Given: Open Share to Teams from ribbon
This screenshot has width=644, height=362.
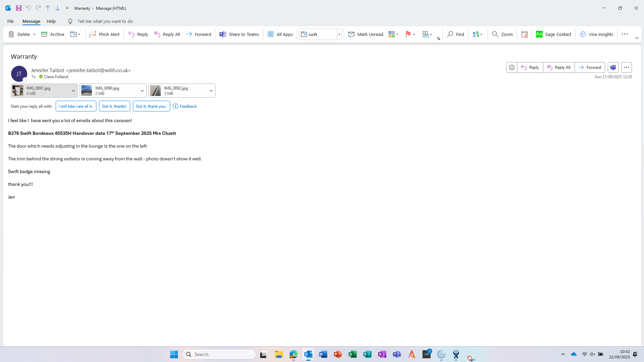Looking at the screenshot, I should click(x=239, y=34).
